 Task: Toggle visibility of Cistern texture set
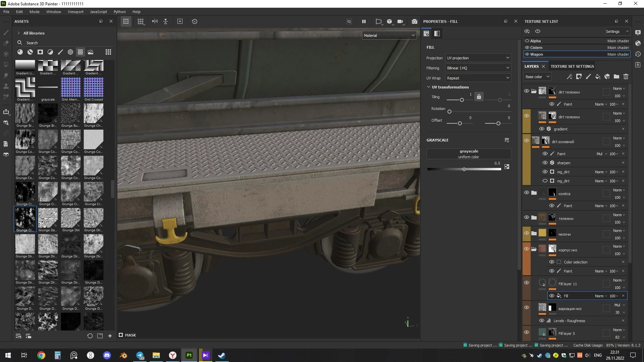(x=527, y=48)
